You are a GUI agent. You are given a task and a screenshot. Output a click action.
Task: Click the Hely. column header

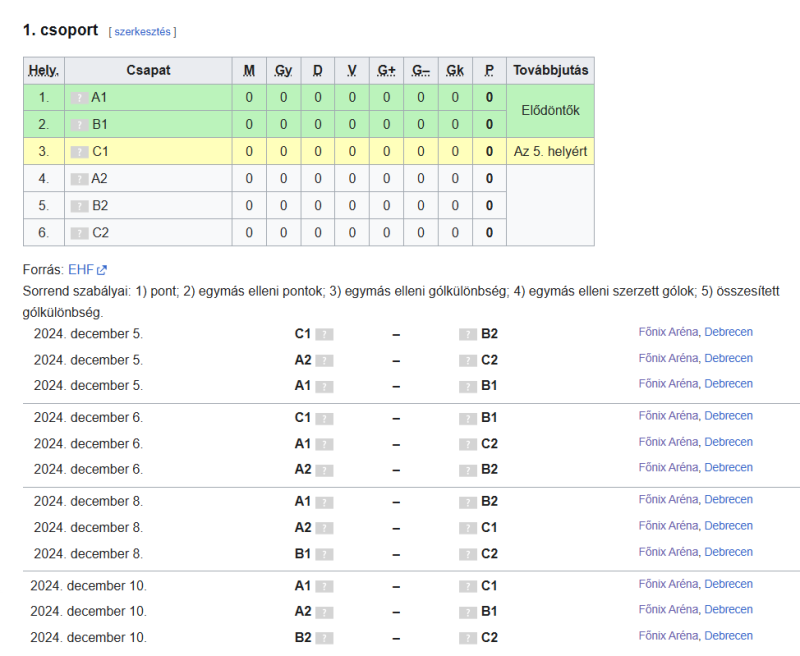pyautogui.click(x=44, y=70)
